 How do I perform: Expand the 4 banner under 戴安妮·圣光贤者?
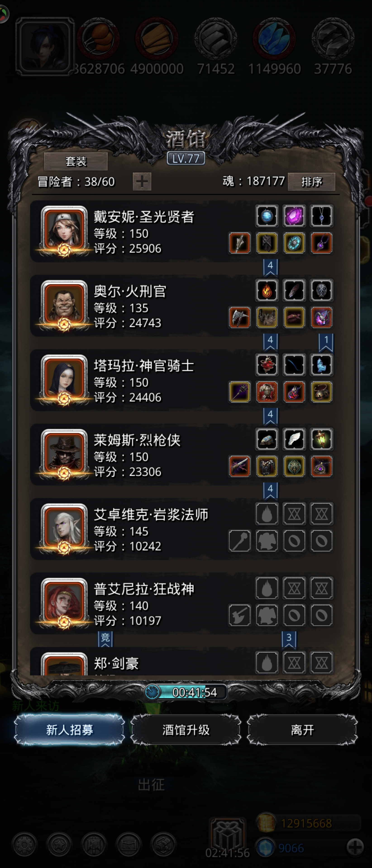click(270, 267)
